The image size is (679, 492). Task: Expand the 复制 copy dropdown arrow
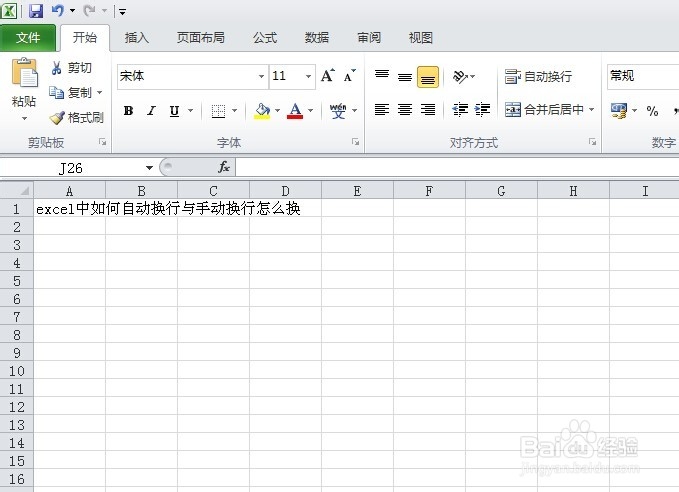[x=100, y=92]
